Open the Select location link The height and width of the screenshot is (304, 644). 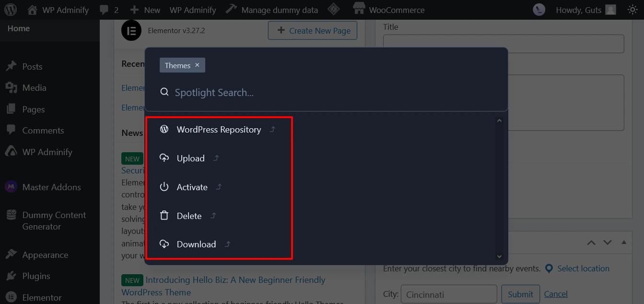click(x=583, y=268)
